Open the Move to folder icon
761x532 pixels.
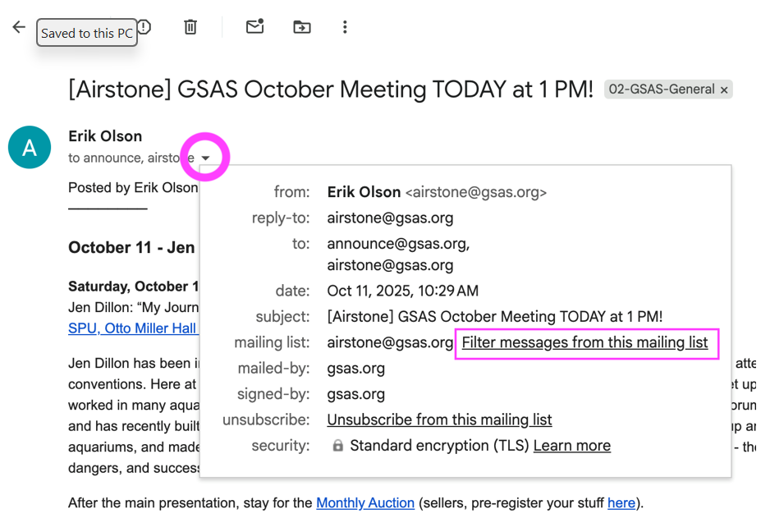tap(302, 27)
